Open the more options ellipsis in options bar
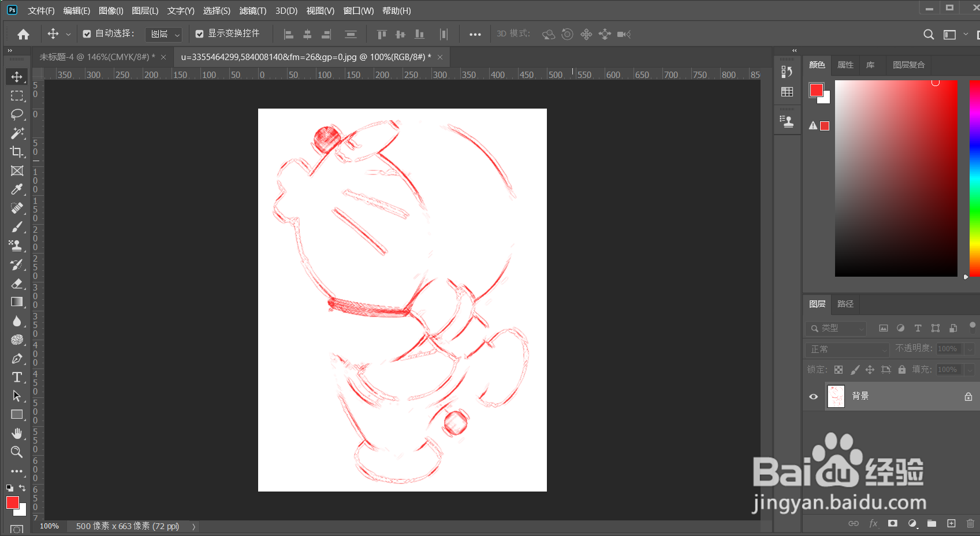The image size is (980, 536). click(x=475, y=35)
